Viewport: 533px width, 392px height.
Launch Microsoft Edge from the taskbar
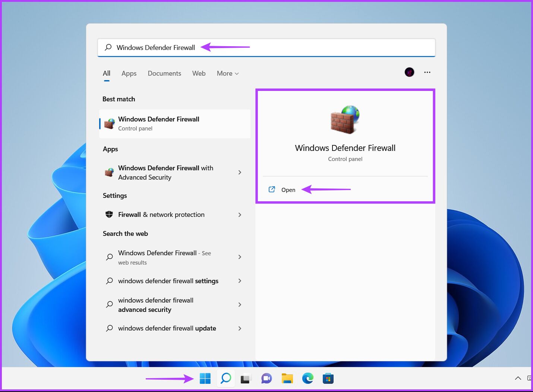307,379
